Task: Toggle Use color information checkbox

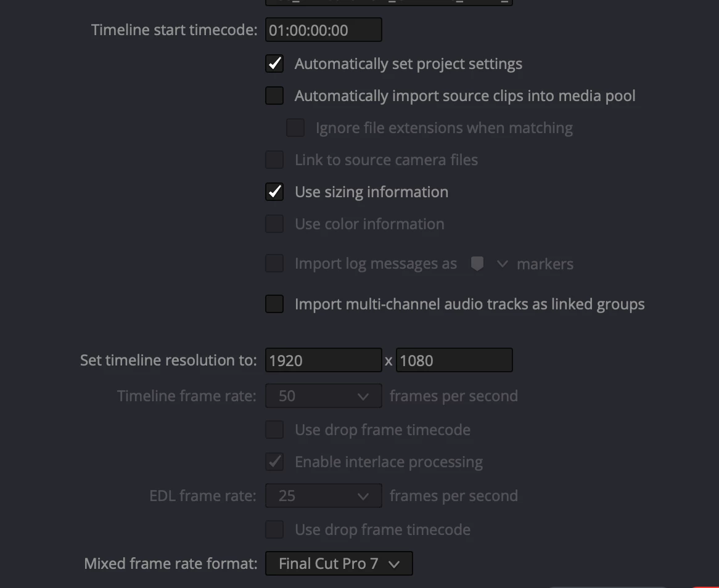Action: pos(274,224)
